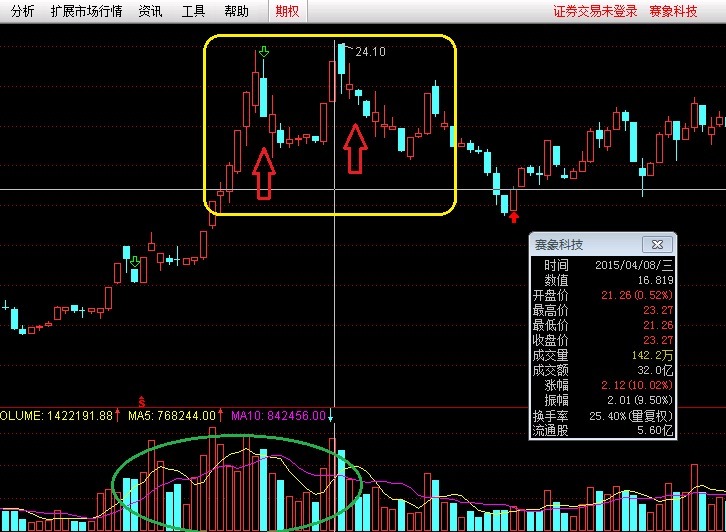Select the 期权 tab
This screenshot has width=726, height=532.
point(288,12)
